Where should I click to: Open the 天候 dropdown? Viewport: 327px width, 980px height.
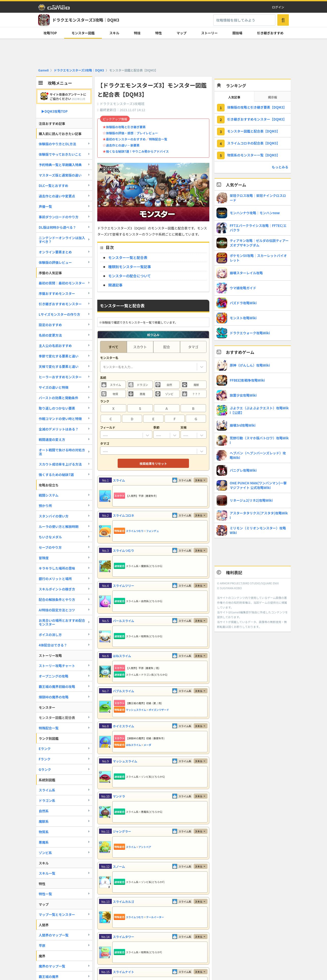coord(193,435)
